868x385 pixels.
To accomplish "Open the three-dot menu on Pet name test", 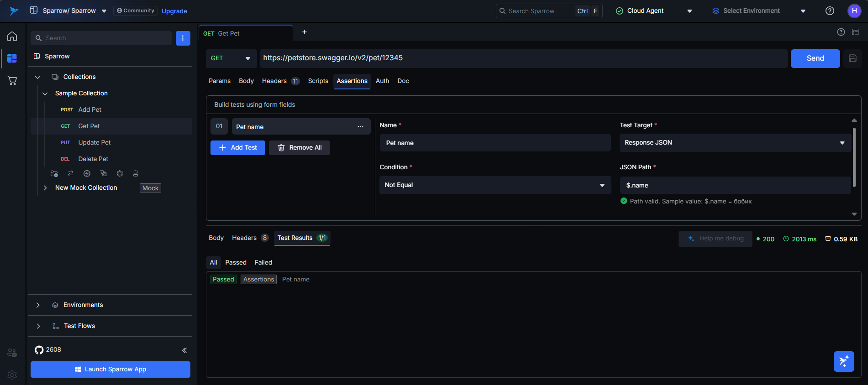I will click(x=360, y=126).
